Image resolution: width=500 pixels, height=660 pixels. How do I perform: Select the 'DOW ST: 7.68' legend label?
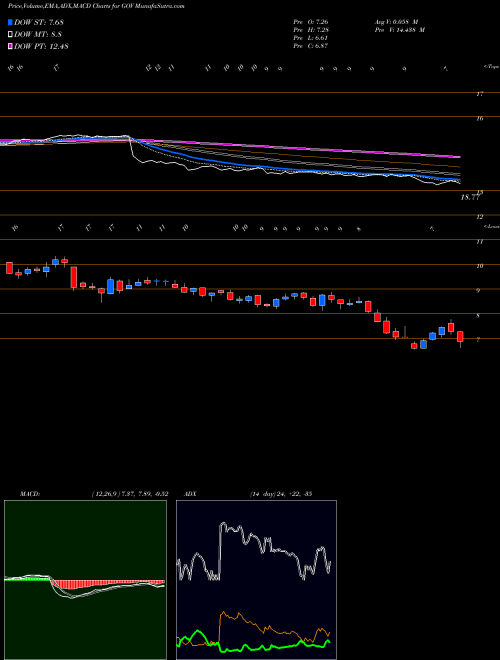tap(39, 22)
